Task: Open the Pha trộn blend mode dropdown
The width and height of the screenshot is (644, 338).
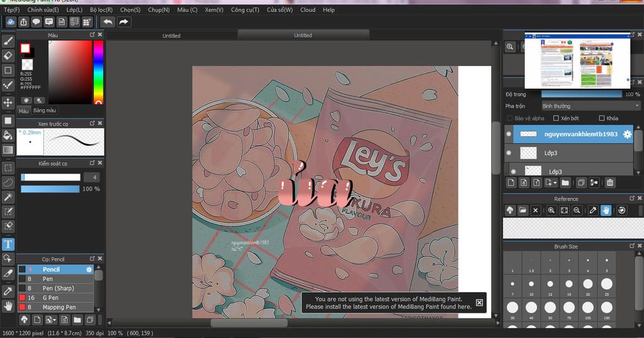Action: (591, 106)
